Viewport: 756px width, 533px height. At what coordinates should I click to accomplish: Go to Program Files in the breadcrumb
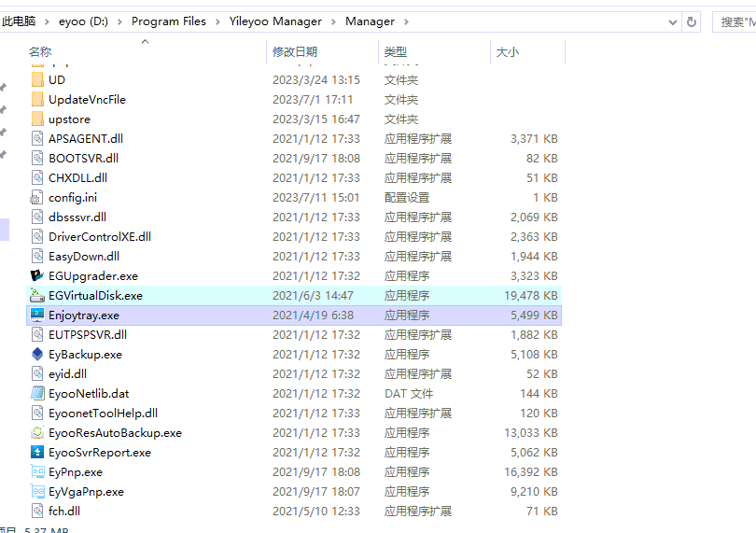tap(169, 21)
